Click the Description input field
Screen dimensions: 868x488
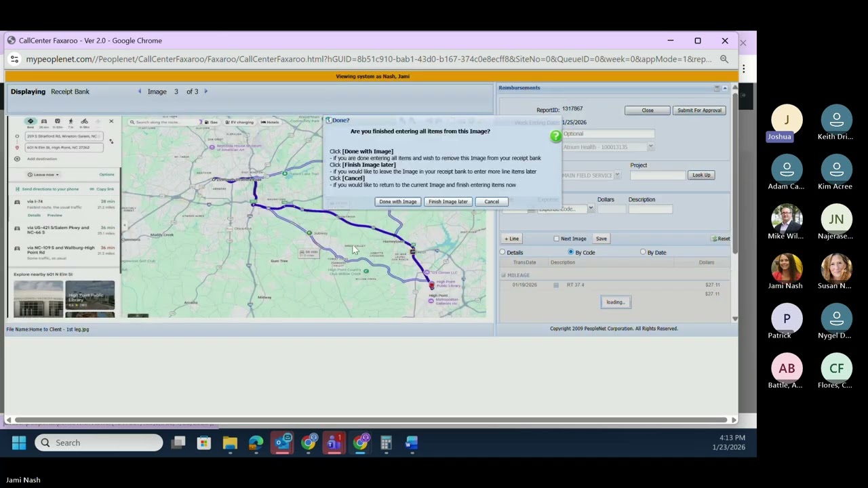(x=650, y=209)
